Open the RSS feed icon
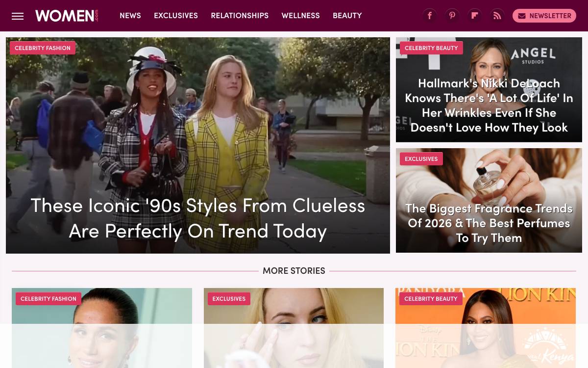This screenshot has height=368, width=588. (497, 16)
